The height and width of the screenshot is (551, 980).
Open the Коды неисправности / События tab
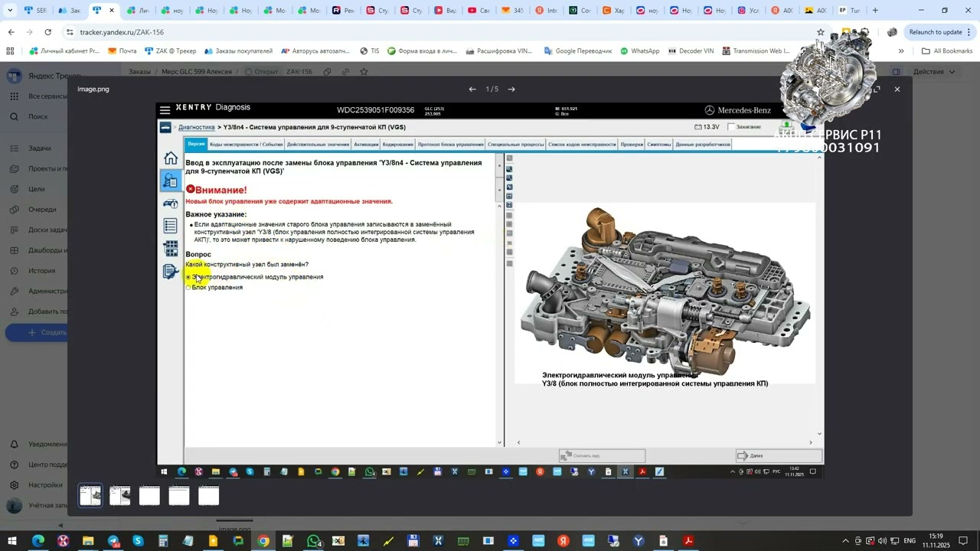click(246, 144)
